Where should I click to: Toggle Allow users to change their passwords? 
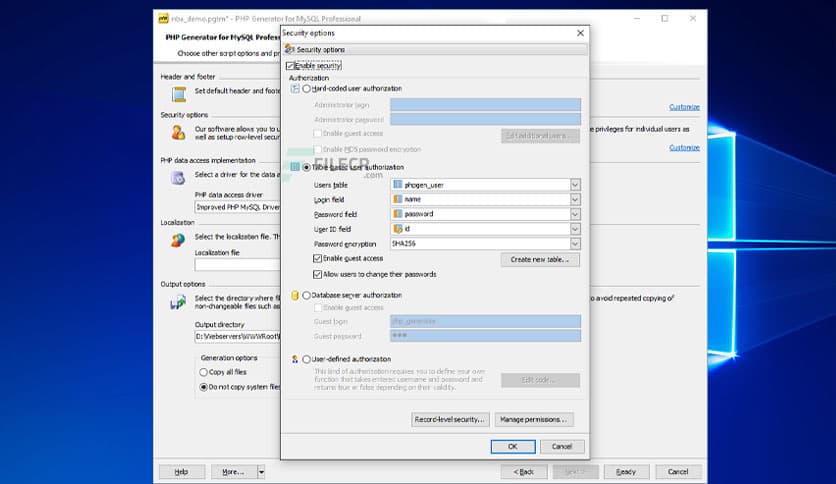[318, 274]
